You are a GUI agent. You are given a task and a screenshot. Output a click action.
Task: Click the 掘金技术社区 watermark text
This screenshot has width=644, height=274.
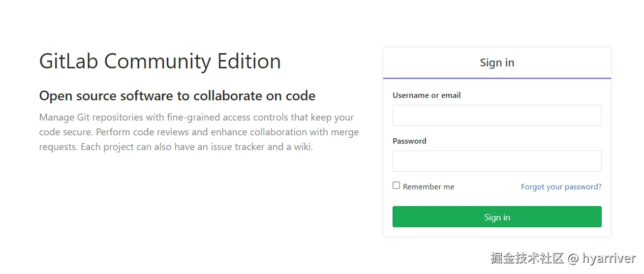click(x=527, y=258)
